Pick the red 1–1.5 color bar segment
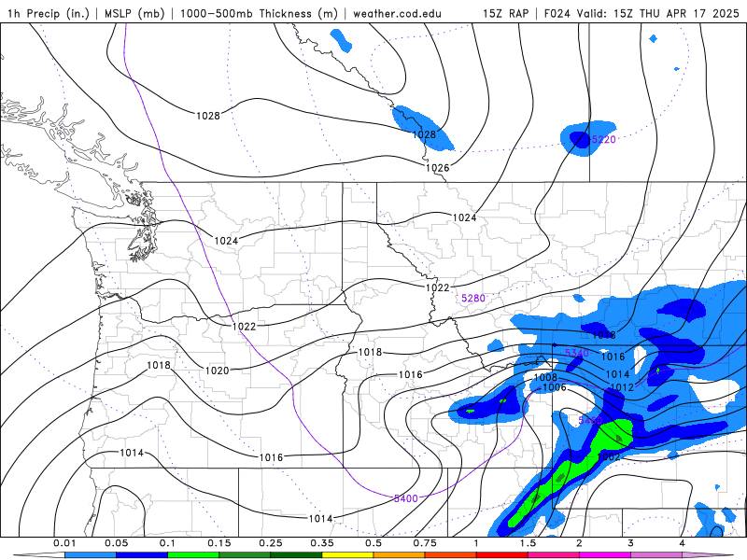The image size is (747, 560). pos(502,555)
